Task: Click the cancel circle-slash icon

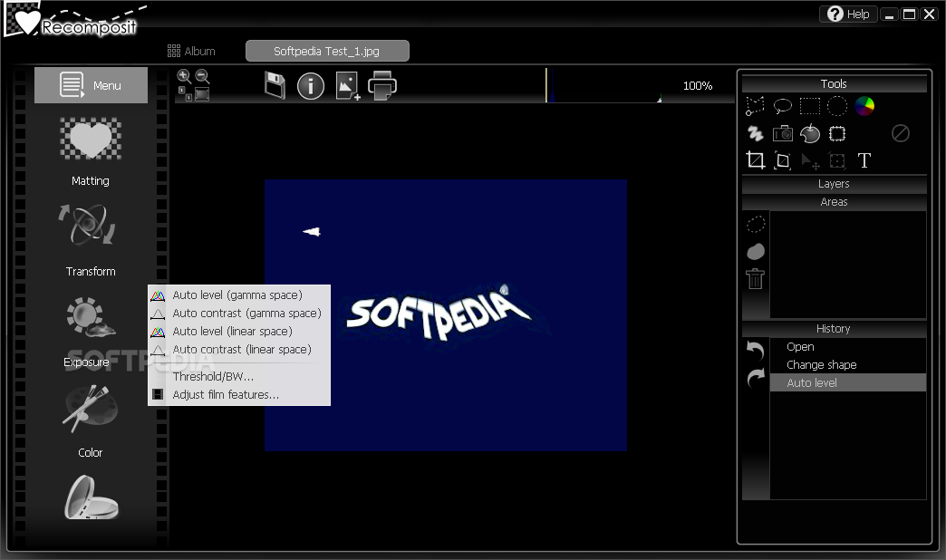Action: [900, 133]
